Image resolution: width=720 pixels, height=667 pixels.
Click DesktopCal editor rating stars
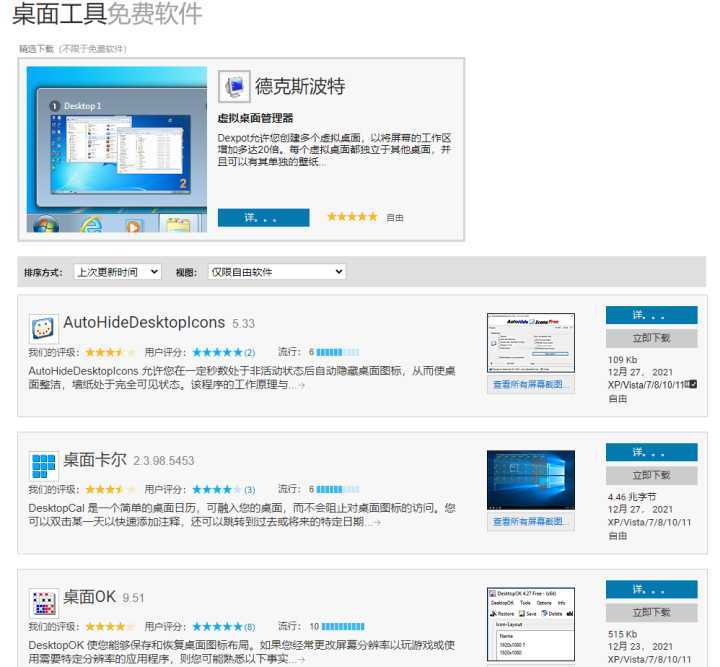[x=110, y=490]
